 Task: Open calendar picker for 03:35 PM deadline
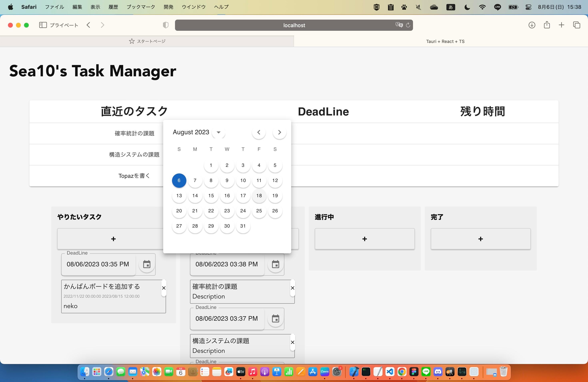[x=147, y=264]
